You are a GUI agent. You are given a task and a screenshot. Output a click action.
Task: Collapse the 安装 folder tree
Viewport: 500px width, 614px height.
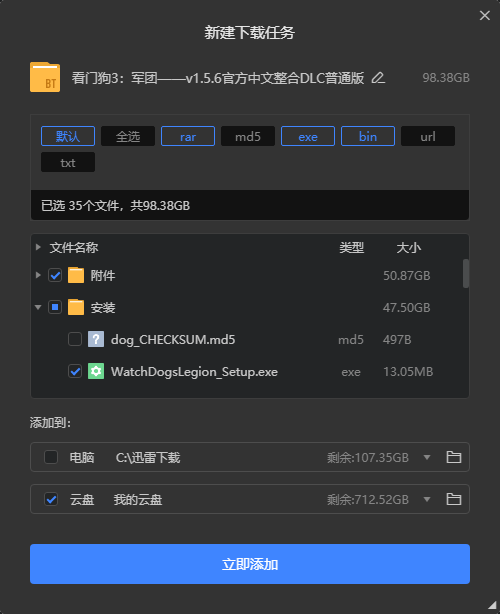coord(38,307)
